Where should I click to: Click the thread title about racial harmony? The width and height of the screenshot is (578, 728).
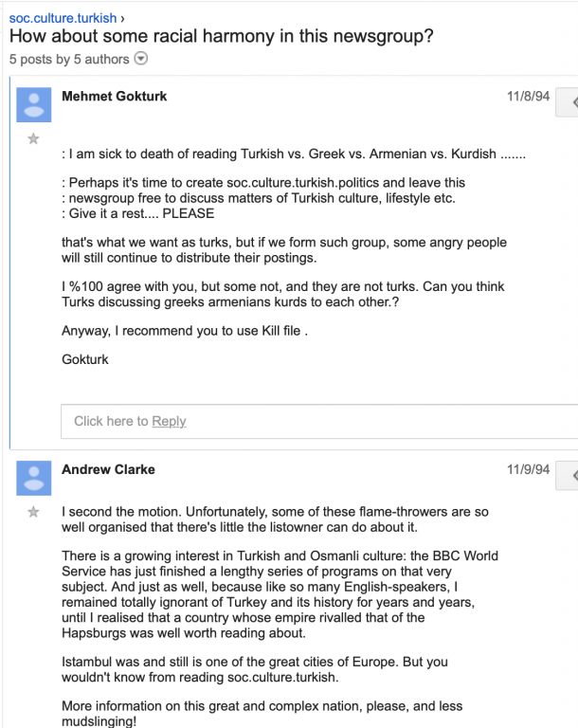point(222,36)
